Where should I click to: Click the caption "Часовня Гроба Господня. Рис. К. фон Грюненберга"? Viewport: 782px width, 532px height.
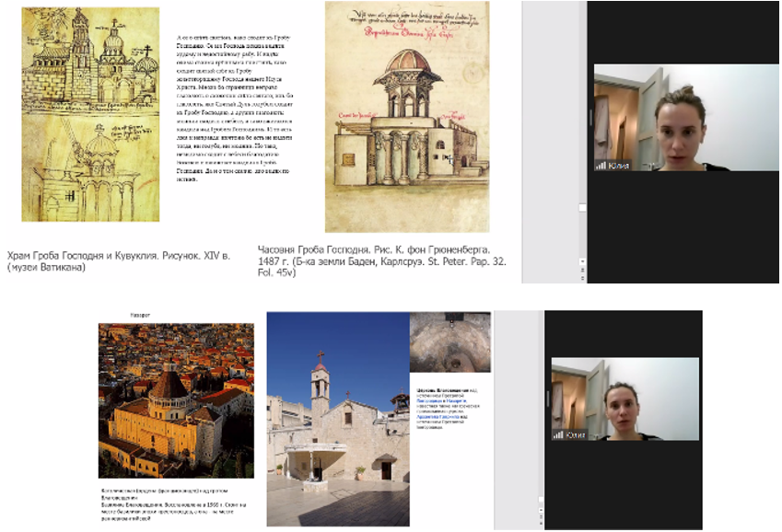[x=374, y=249]
